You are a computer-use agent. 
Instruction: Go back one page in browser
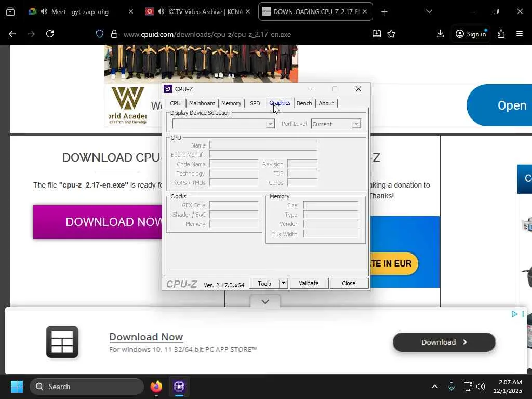pos(12,34)
